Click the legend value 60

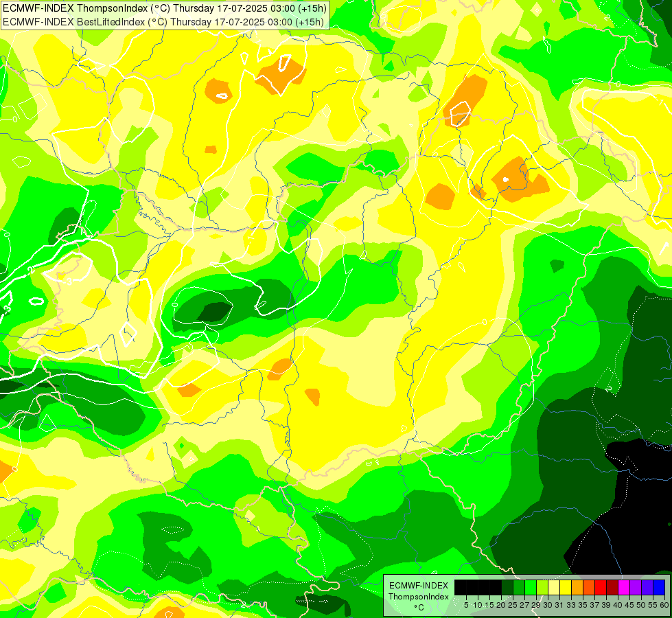coord(664,605)
